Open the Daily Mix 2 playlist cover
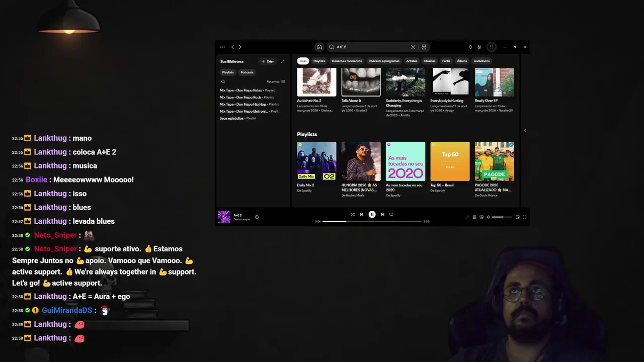 [x=316, y=161]
